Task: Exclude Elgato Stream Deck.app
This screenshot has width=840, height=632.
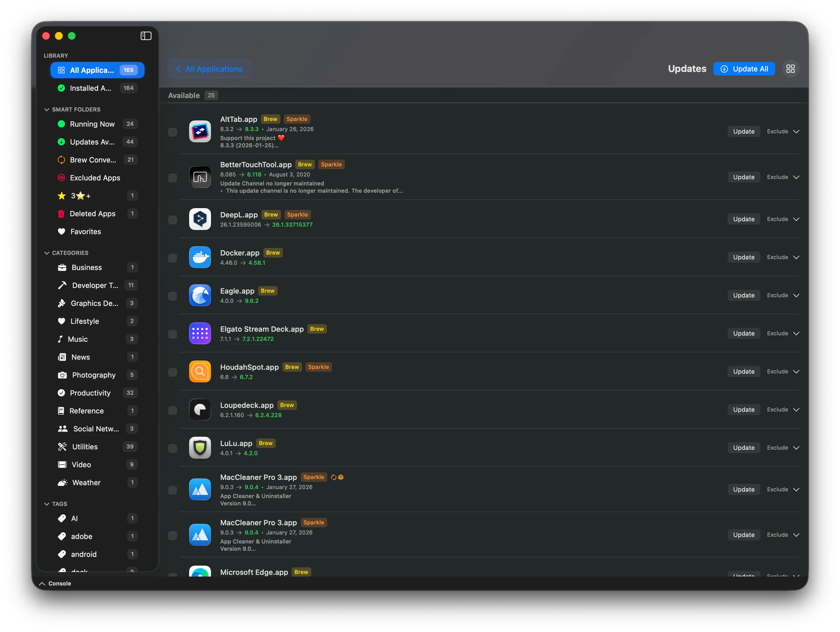Action: click(777, 333)
